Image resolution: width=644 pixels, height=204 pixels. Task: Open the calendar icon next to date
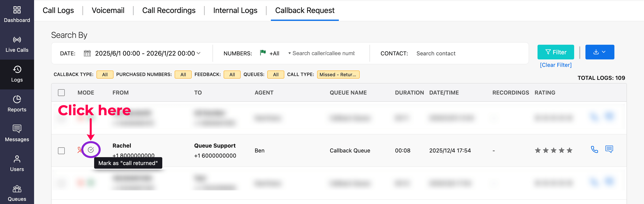87,53
